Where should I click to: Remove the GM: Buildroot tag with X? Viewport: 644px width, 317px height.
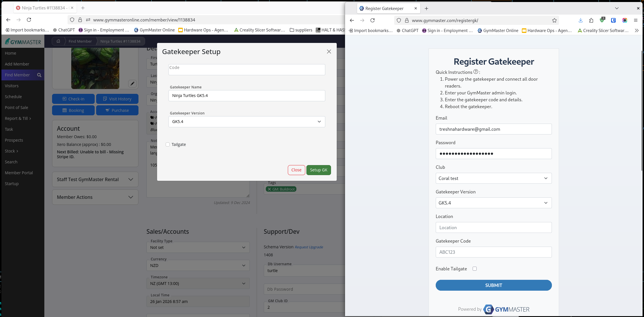point(269,189)
